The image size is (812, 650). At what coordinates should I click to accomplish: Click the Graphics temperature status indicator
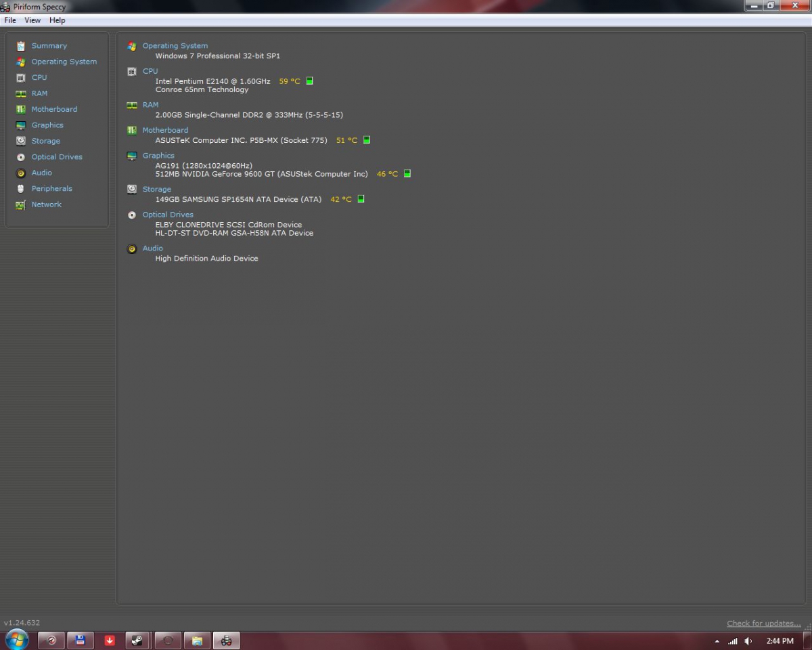pyautogui.click(x=407, y=173)
